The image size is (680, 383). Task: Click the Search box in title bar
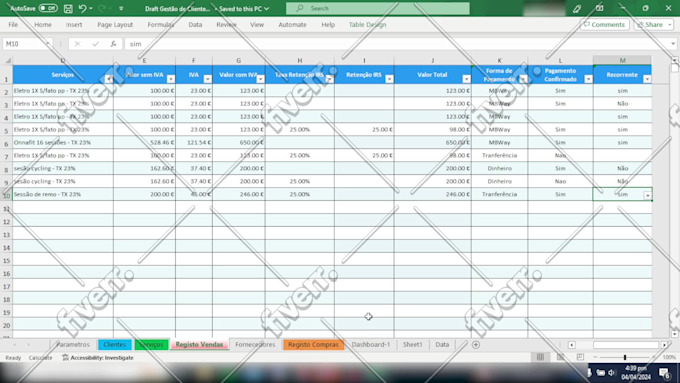coord(377,8)
